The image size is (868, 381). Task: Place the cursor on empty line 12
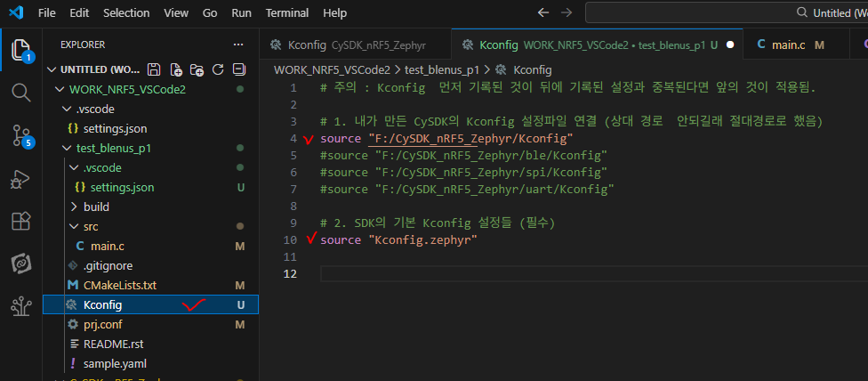coord(594,274)
